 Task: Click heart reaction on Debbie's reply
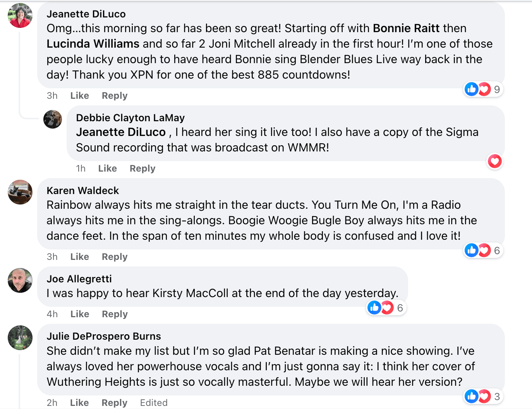click(494, 161)
